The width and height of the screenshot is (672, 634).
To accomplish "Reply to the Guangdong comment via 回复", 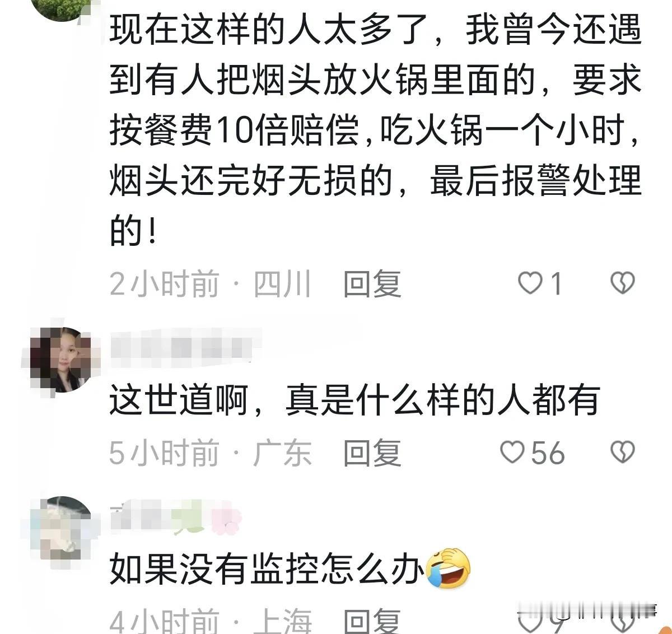I will point(372,452).
